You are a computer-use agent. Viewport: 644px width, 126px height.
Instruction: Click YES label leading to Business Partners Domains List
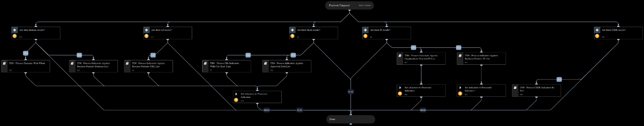click(79, 55)
